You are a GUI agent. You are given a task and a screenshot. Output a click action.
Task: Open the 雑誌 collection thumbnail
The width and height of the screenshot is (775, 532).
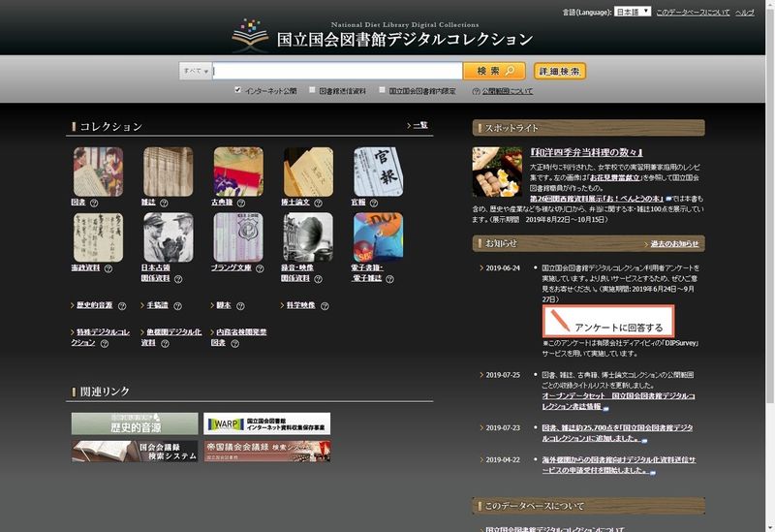168,172
